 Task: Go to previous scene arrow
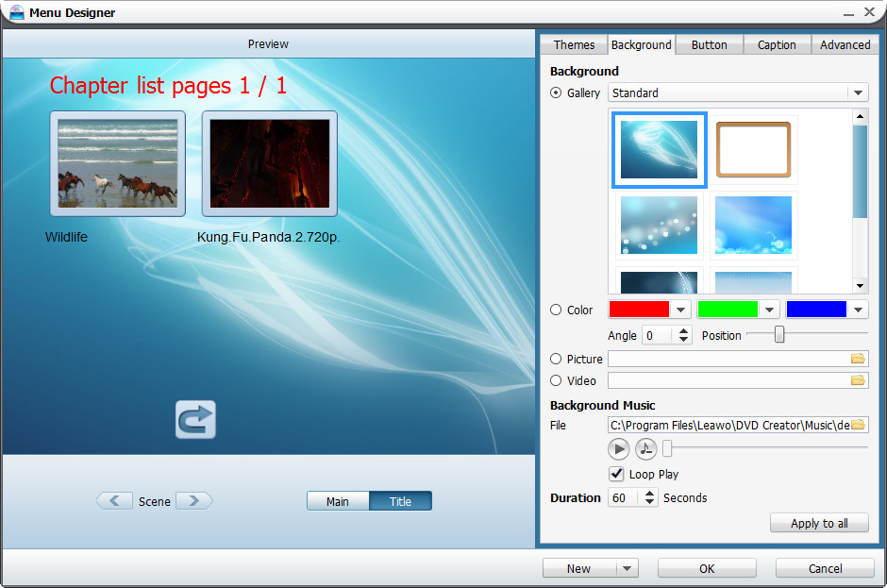click(x=114, y=501)
